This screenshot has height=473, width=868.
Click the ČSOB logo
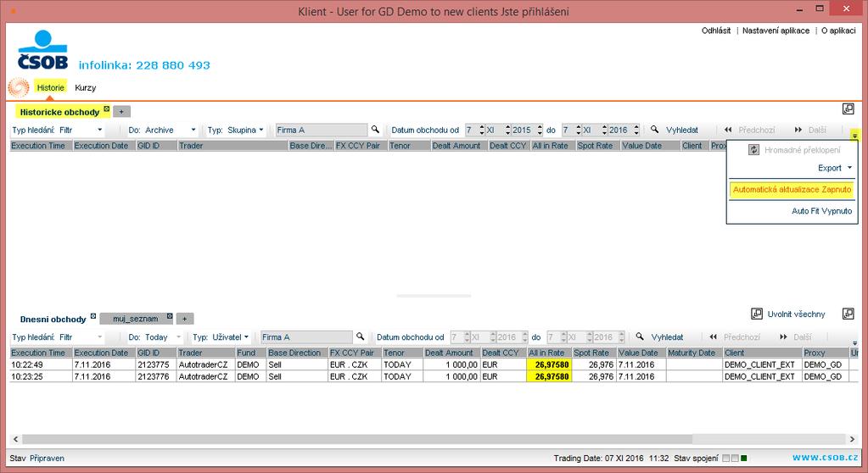(42, 50)
